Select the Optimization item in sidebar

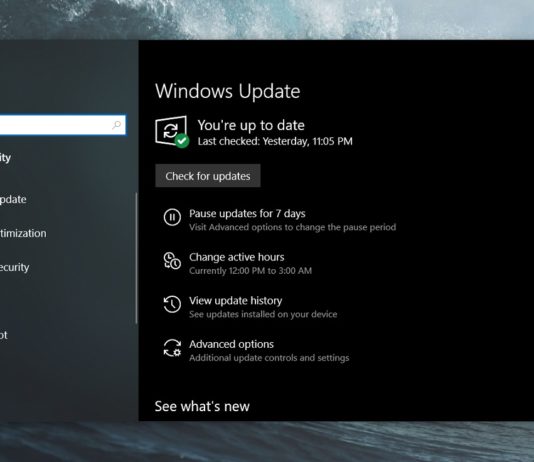[23, 233]
